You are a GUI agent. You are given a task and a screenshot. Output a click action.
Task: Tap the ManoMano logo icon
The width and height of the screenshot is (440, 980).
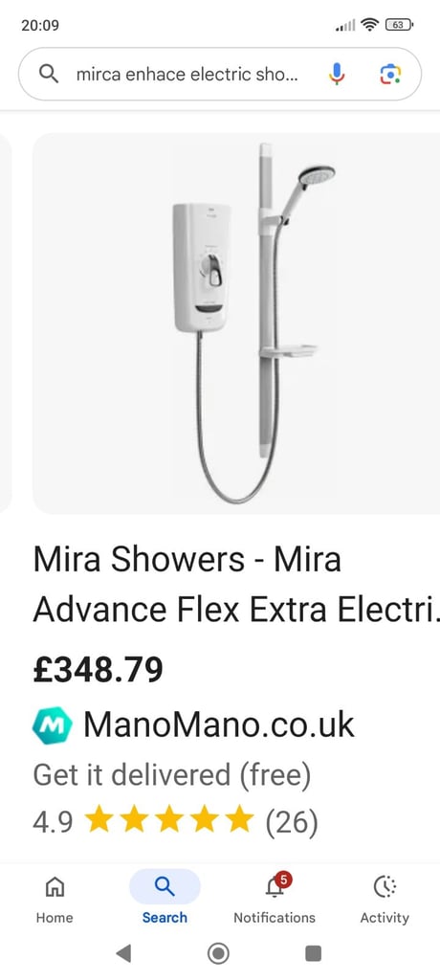[53, 725]
